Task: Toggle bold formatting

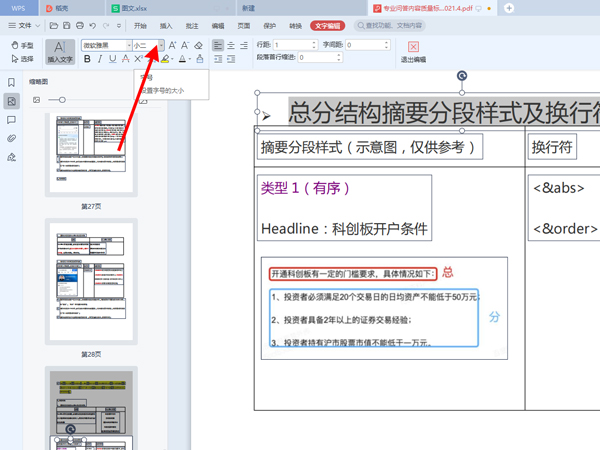Action: (x=87, y=59)
